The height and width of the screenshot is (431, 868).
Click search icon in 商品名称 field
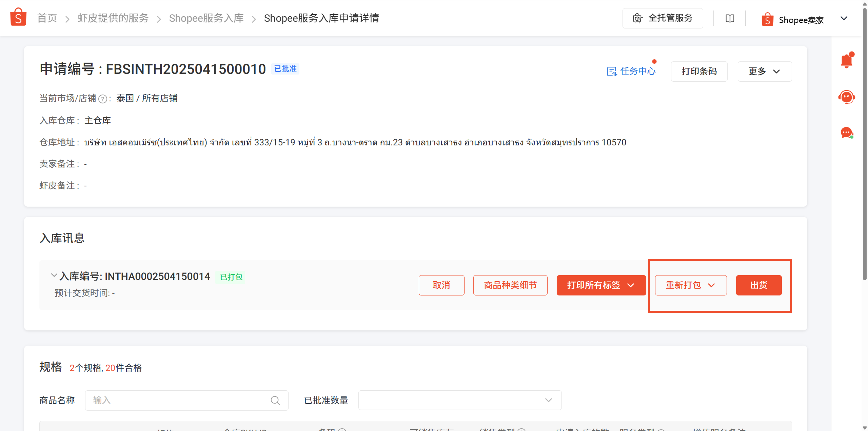click(x=275, y=400)
